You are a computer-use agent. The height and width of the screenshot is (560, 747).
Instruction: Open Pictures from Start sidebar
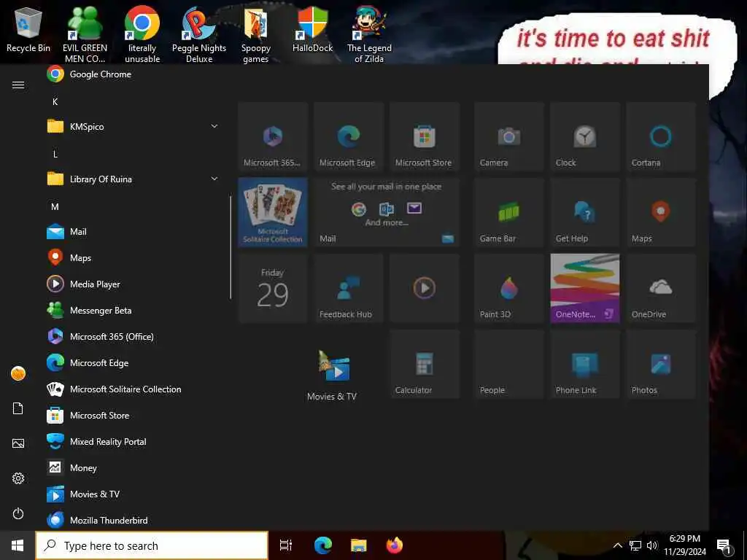[18, 443]
